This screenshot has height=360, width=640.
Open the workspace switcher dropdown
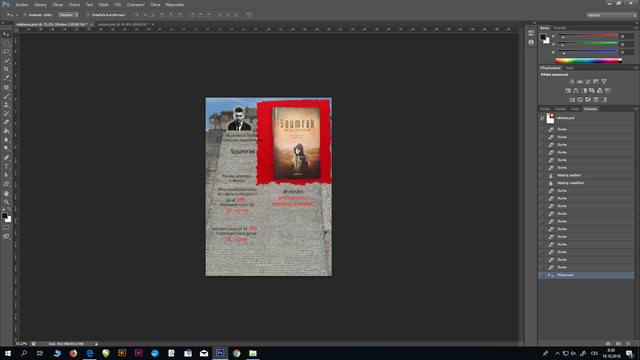click(x=611, y=15)
